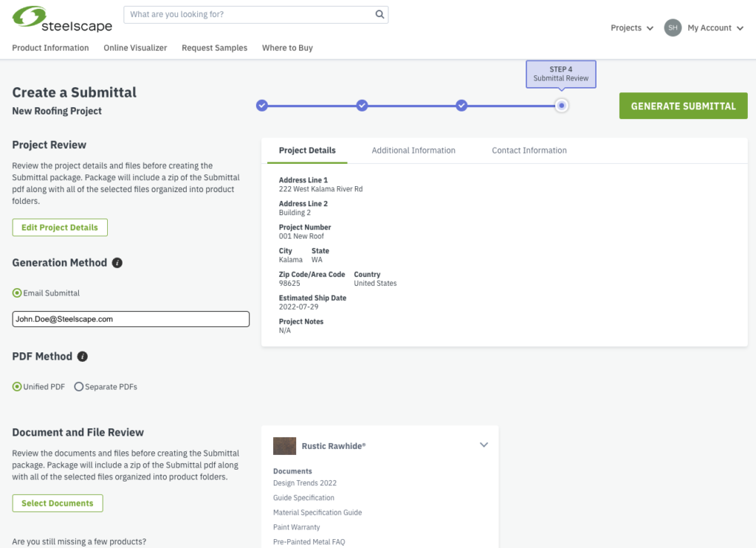The image size is (756, 548).
Task: Click the address 222 West Kalama River Rd
Action: (320, 189)
